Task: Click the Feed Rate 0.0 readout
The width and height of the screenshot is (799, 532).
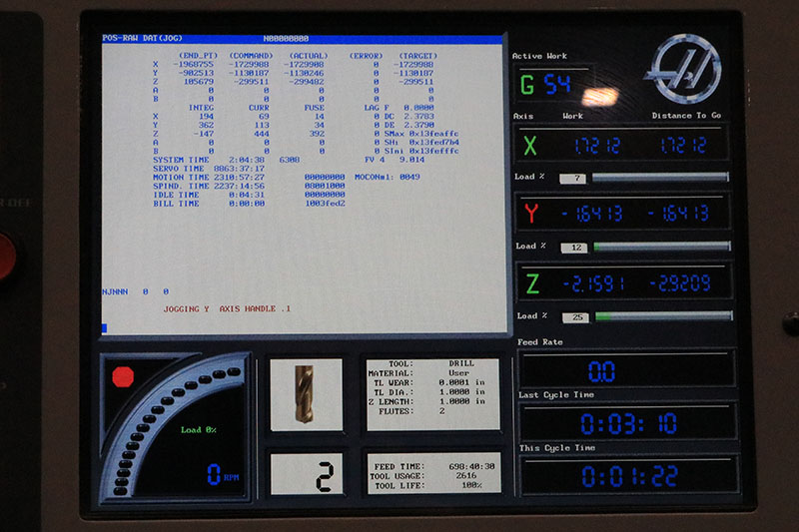Action: tap(601, 371)
